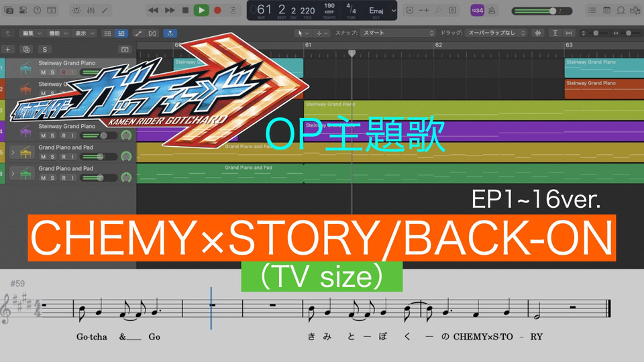The height and width of the screenshot is (362, 644).
Task: Expand the yellow Grand Piano and Pad stack
Action: pos(13,152)
